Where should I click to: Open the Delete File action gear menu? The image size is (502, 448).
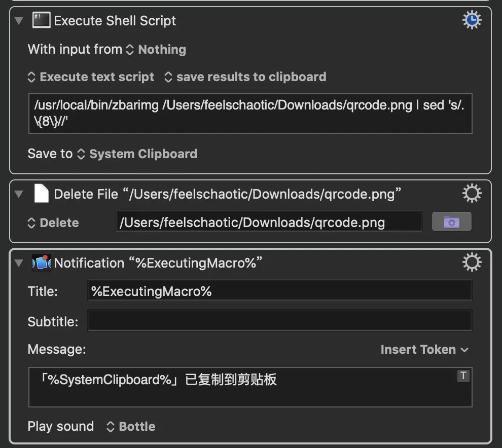(472, 194)
